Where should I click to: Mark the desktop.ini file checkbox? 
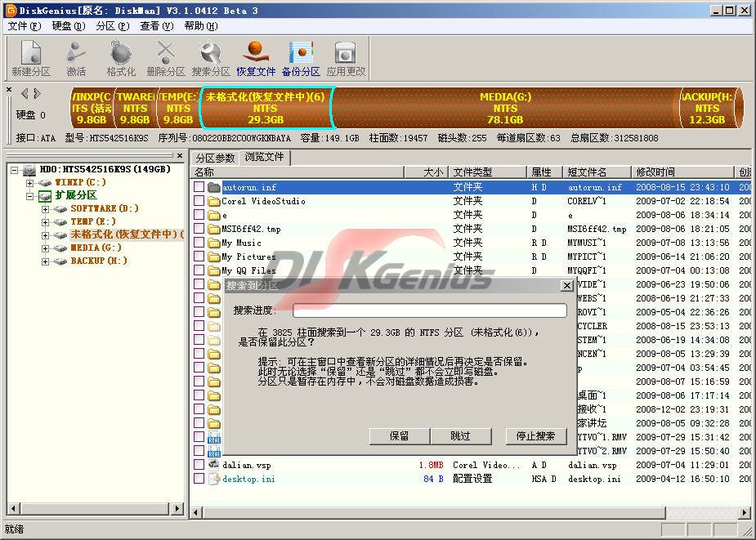pyautogui.click(x=199, y=479)
